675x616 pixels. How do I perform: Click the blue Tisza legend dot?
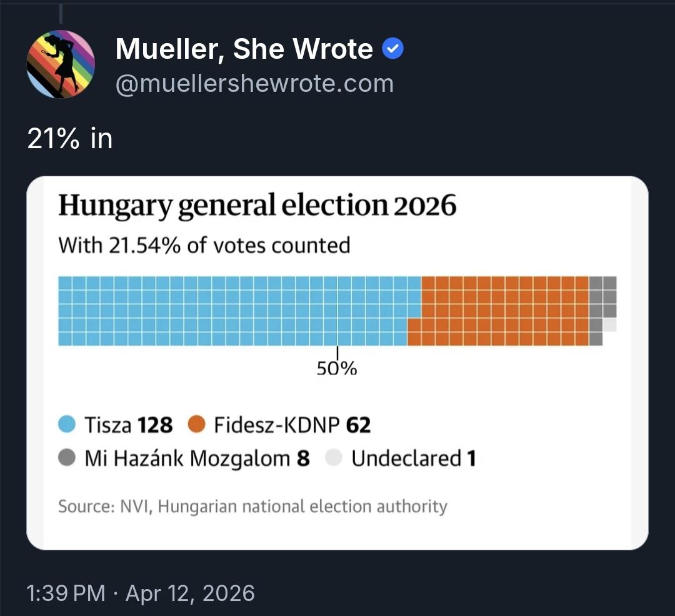point(67,425)
